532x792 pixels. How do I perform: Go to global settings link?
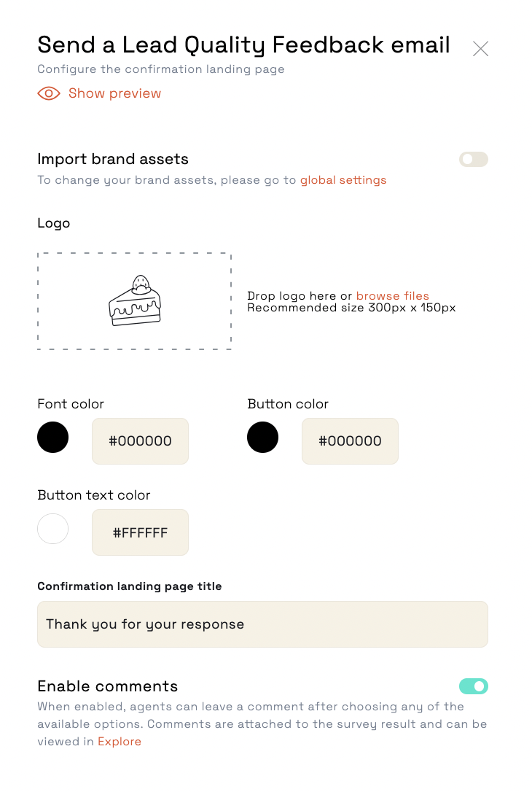(x=343, y=180)
